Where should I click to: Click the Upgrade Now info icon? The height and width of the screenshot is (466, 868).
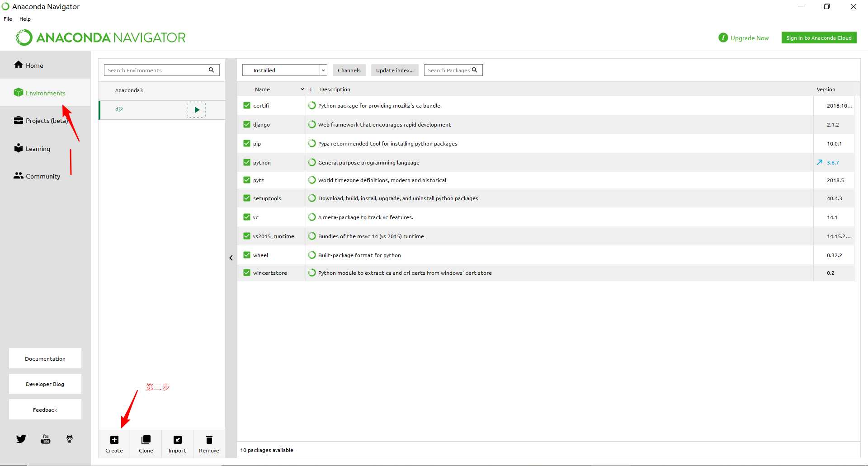[723, 38]
